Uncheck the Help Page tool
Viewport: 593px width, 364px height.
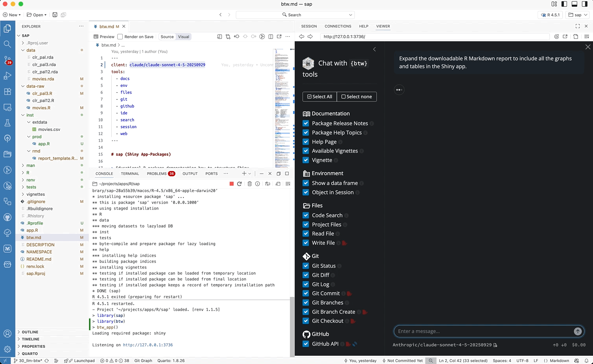tap(306, 142)
